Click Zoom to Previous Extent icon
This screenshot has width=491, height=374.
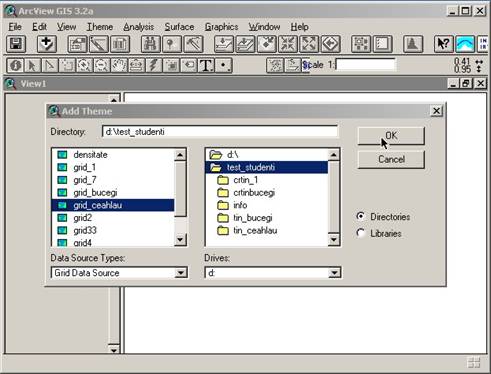330,44
